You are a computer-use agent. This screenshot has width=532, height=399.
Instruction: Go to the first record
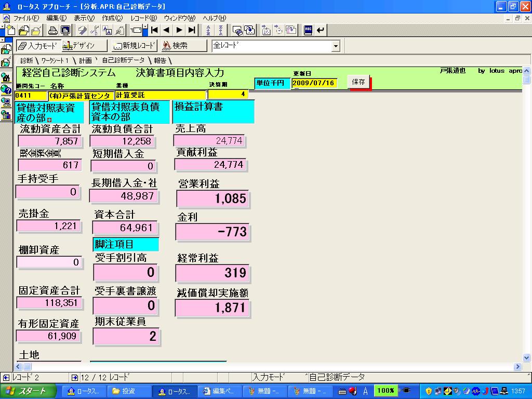coord(154,30)
